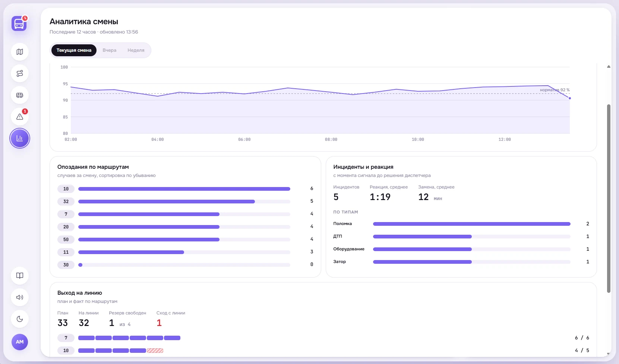Click route badge 7 in delays list
619x364 pixels.
click(66, 214)
